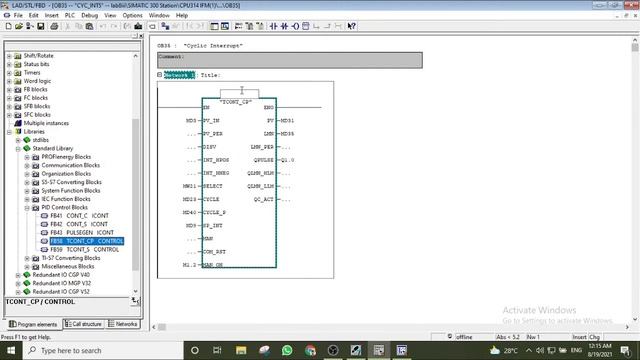Collapse Network 1 using its minus box
Viewport: 640px width, 360px height.
tap(160, 75)
